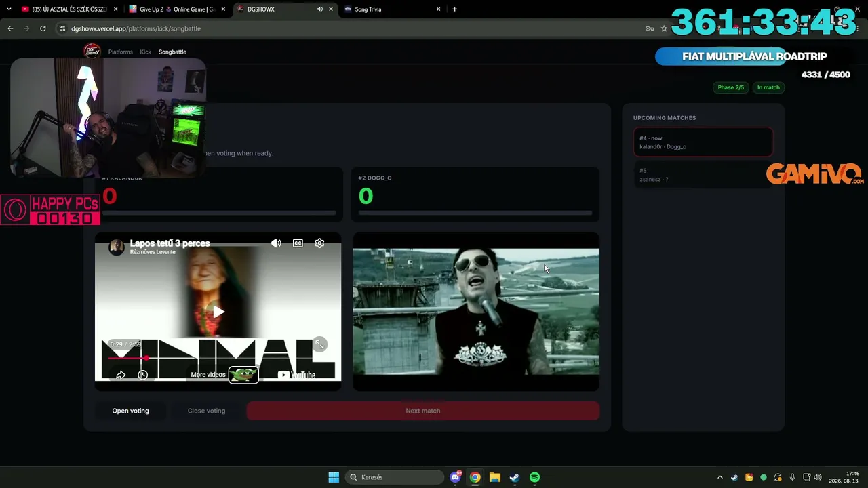Screen dimensions: 868x488
Task: Click the Keresés taskbar search box
Action: [394, 477]
